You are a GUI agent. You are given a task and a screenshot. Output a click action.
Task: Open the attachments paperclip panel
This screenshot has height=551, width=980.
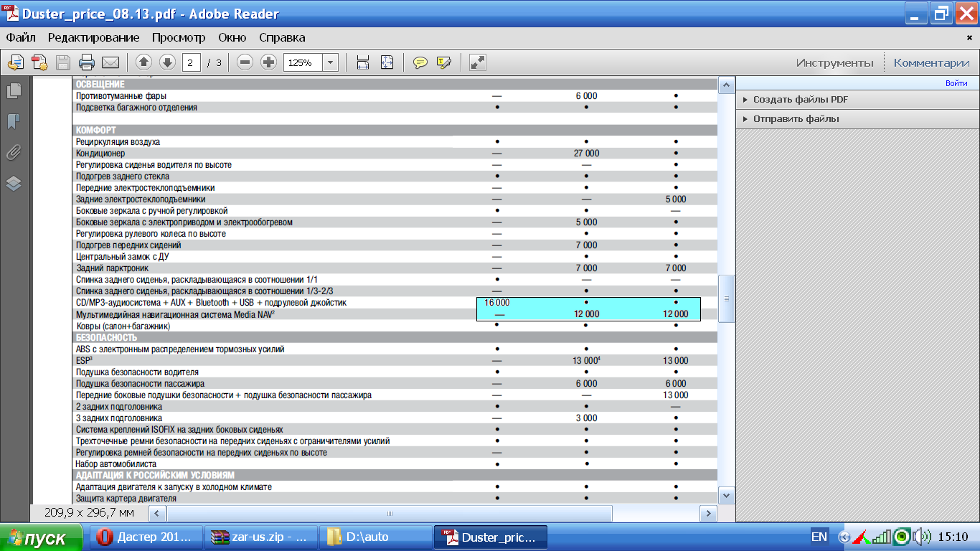pos(14,152)
